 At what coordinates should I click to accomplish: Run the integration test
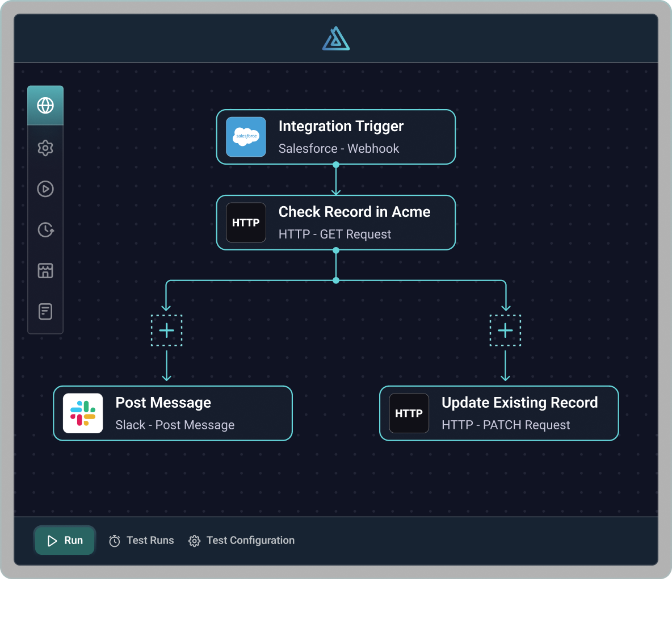coord(65,541)
